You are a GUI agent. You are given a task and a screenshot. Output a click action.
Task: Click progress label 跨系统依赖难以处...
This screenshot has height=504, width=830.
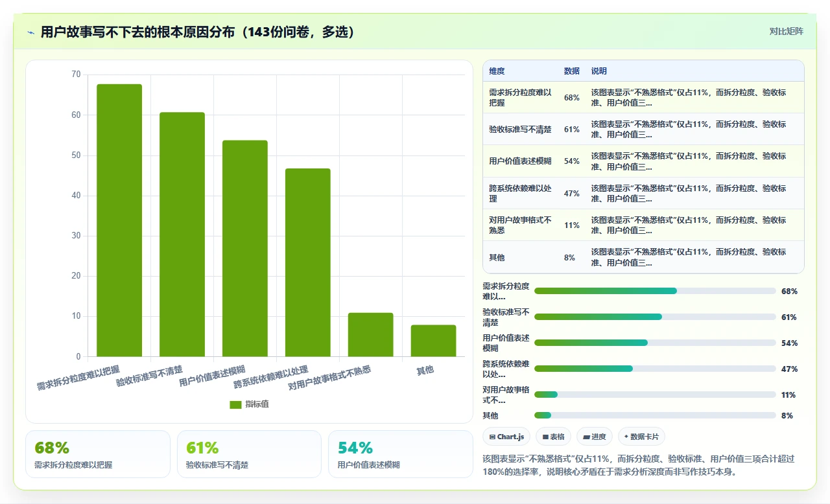[x=506, y=369]
